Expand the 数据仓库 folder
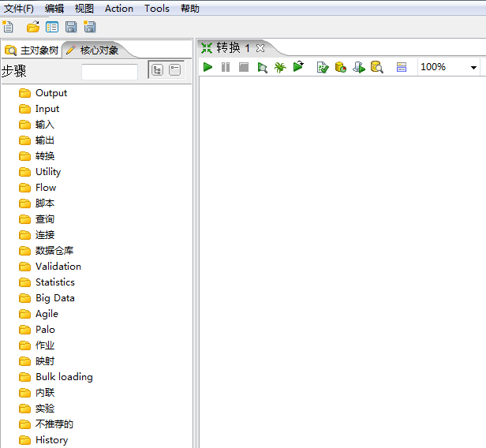Image resolution: width=486 pixels, height=448 pixels. (46, 250)
